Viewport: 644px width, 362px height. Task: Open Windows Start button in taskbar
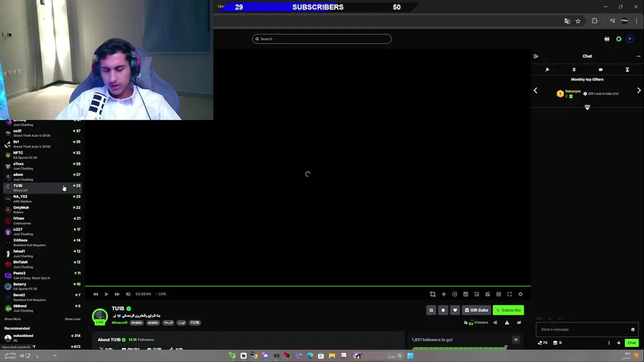pos(411,356)
